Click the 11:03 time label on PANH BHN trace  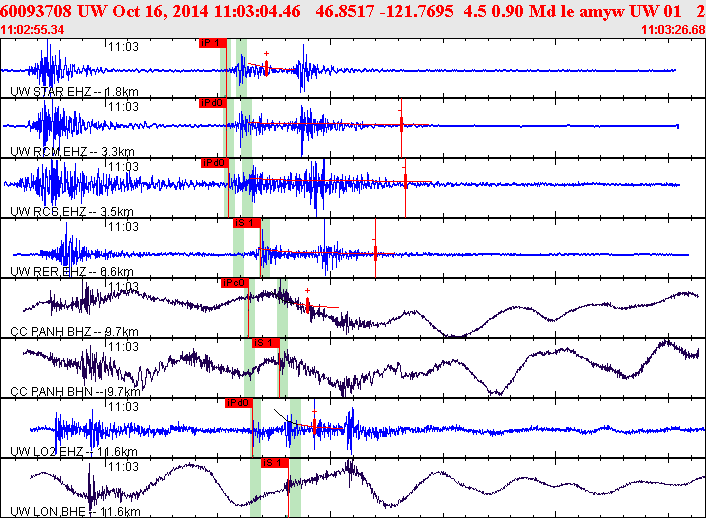123,347
